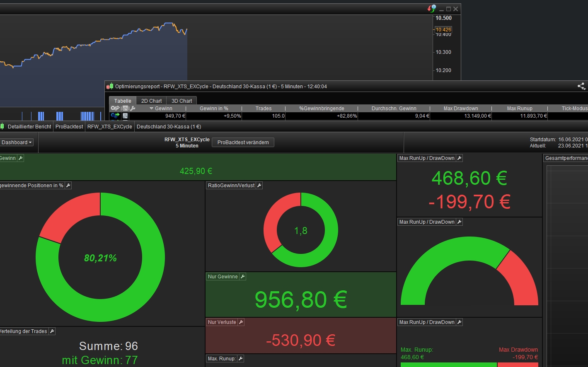Screen dimensions: 588x367
Task: Open wrench of Max RunUp / DrawDown gauge widget
Action: 460,222
